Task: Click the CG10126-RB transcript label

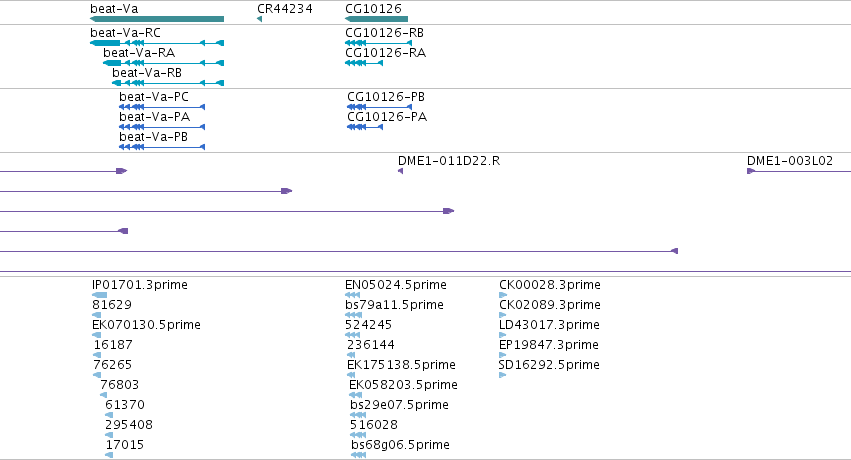Action: (384, 33)
